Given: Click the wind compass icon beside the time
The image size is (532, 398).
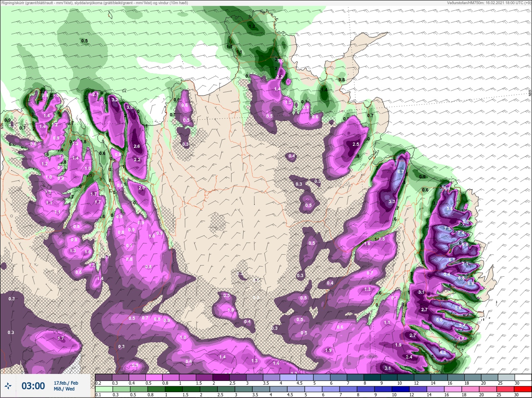Looking at the screenshot, I should coord(8,386).
